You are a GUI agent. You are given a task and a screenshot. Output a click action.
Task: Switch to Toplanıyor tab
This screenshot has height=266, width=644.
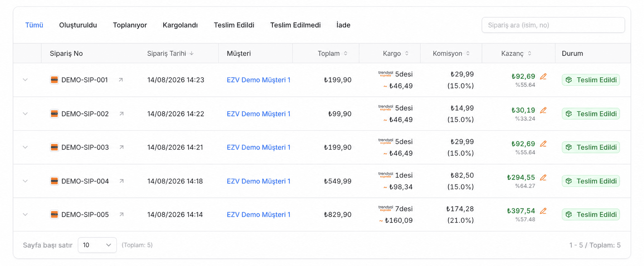point(130,25)
